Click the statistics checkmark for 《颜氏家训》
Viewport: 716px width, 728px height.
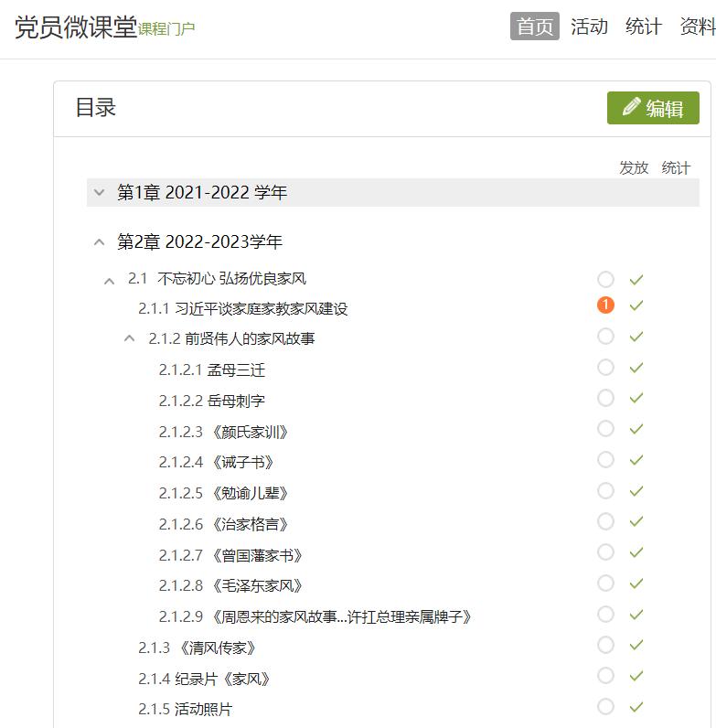(x=636, y=429)
